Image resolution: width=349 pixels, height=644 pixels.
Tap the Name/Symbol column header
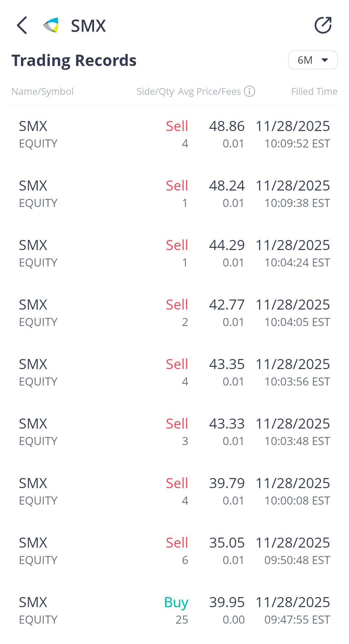click(43, 92)
